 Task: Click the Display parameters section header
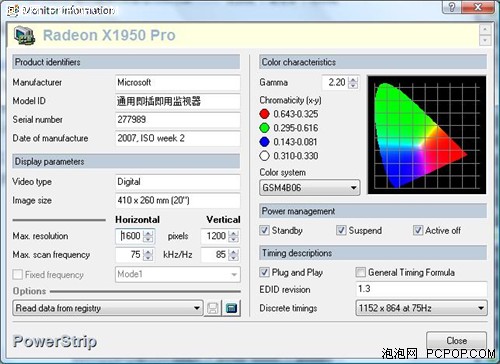click(x=126, y=162)
